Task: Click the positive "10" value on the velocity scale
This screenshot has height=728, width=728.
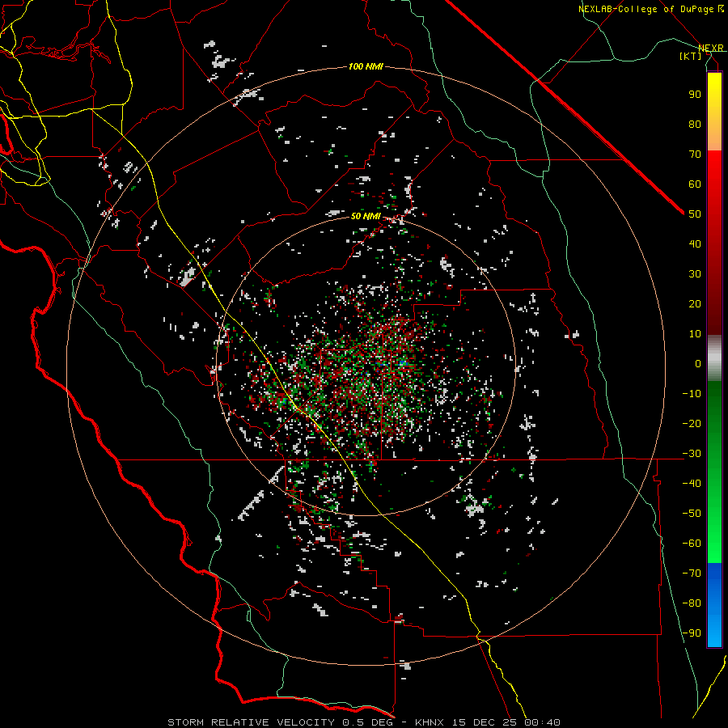Action: tap(695, 334)
